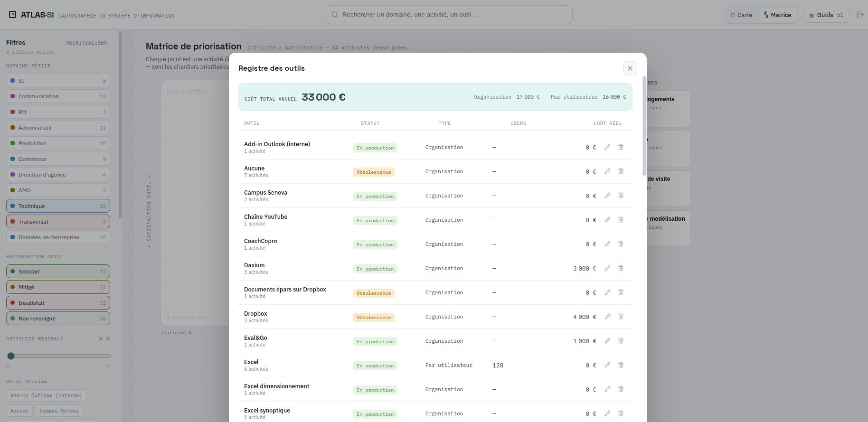Toggle the Mitigé satisfaction filter

pos(58,287)
